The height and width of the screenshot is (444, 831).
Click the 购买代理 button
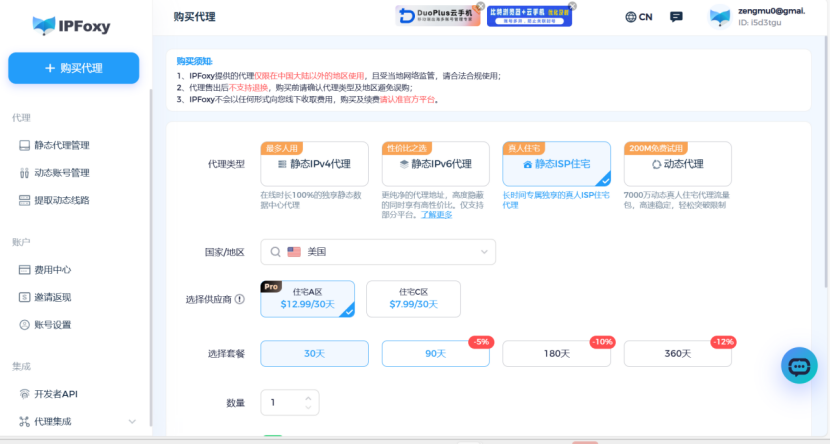point(74,68)
